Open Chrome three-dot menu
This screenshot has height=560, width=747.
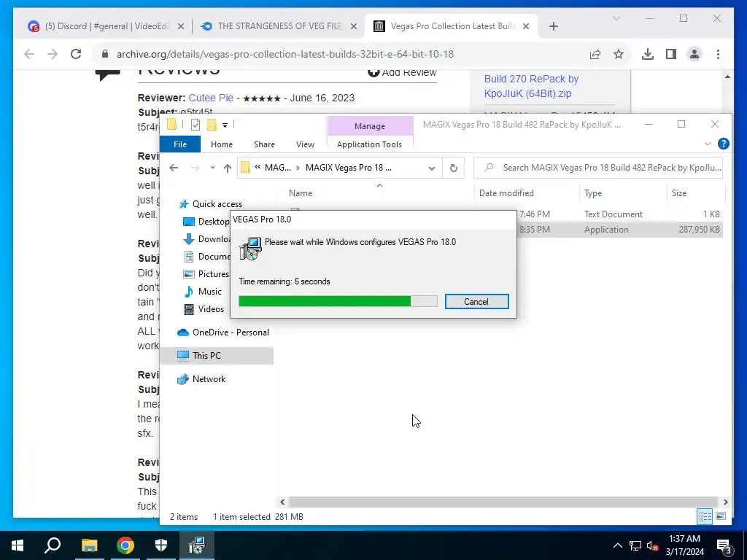pyautogui.click(x=718, y=54)
